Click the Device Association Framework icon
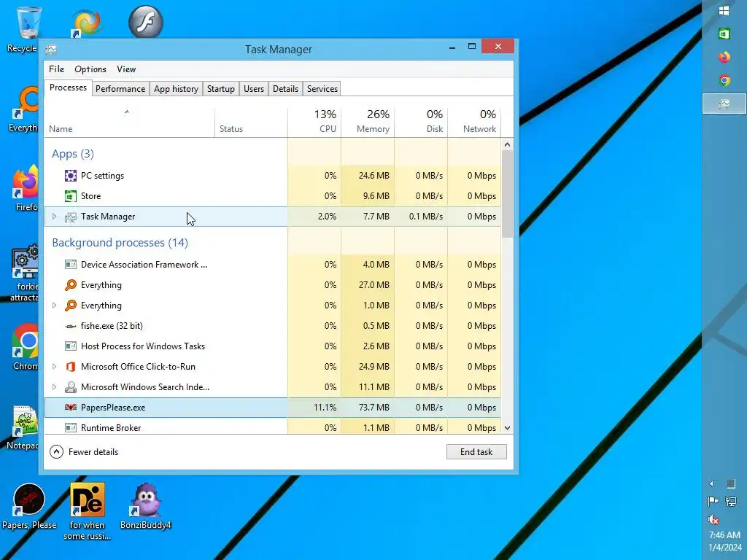747x560 pixels. (71, 265)
